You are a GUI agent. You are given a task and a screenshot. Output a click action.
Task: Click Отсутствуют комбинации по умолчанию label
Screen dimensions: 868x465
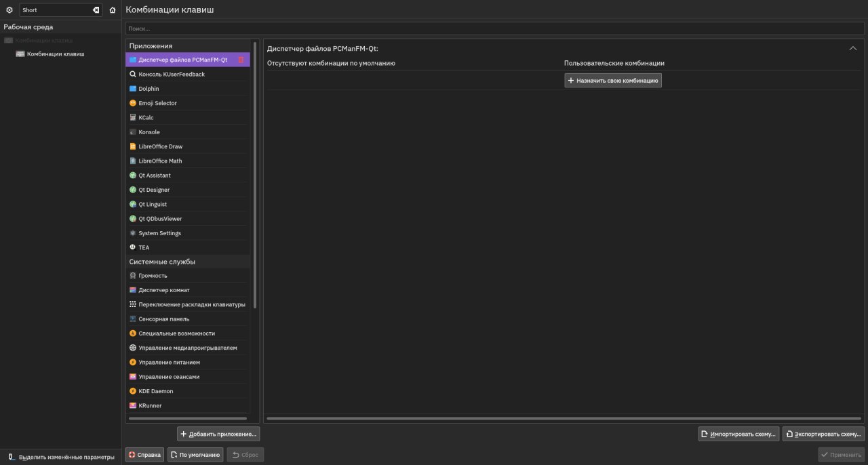click(x=331, y=63)
